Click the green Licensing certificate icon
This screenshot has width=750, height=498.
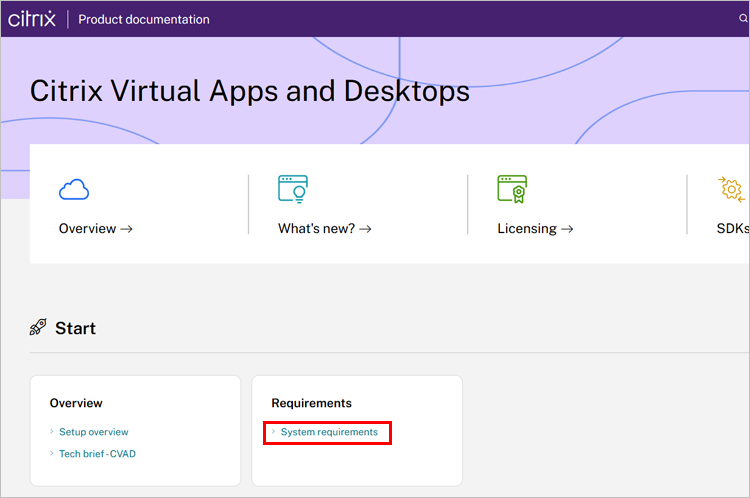[x=512, y=189]
